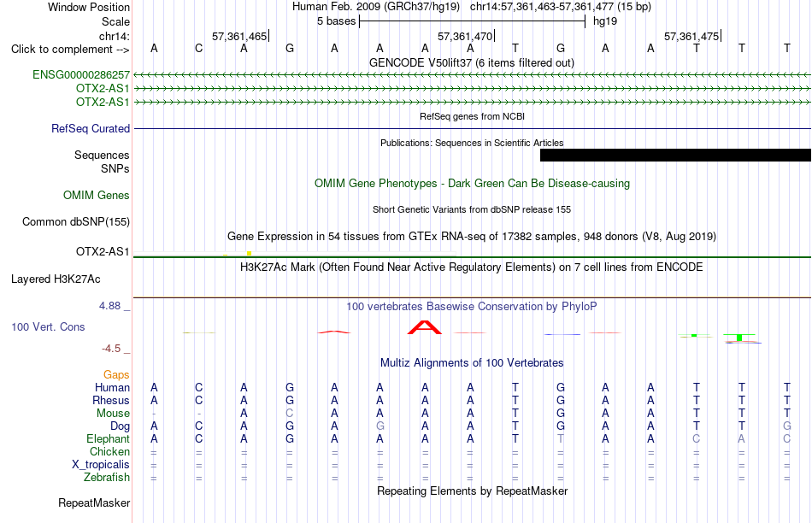Screen dimensions: 812x523
Task: Click the '5 bases' scale bar label
Action: point(337,21)
